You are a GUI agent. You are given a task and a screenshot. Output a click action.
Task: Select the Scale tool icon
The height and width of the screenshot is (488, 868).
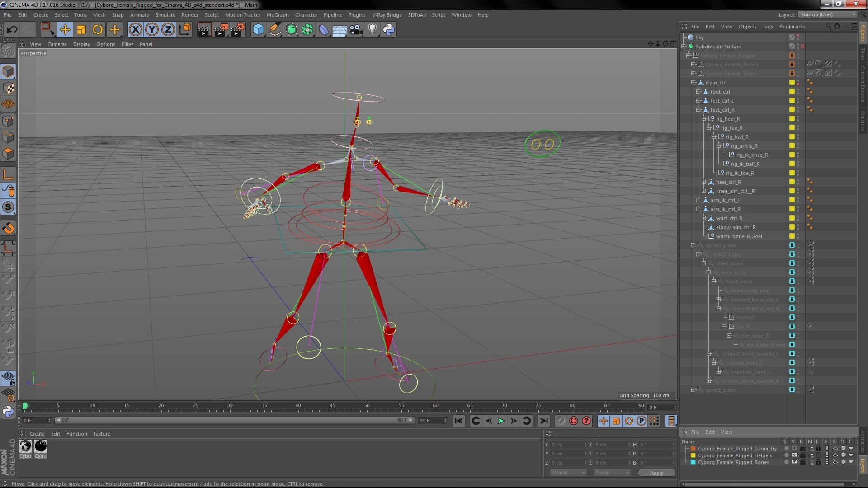click(81, 30)
